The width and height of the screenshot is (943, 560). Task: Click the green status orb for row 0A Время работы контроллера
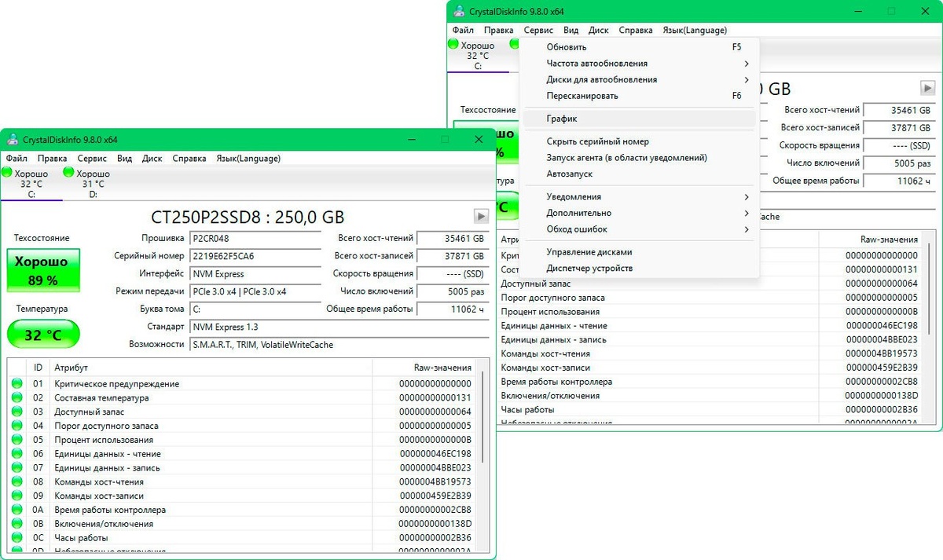[x=17, y=510]
